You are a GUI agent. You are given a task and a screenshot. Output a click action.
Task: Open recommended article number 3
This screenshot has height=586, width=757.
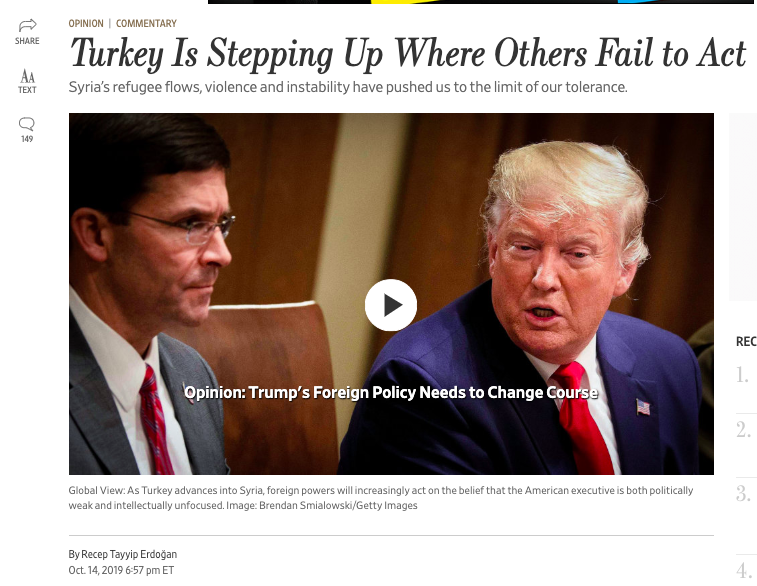pos(743,493)
